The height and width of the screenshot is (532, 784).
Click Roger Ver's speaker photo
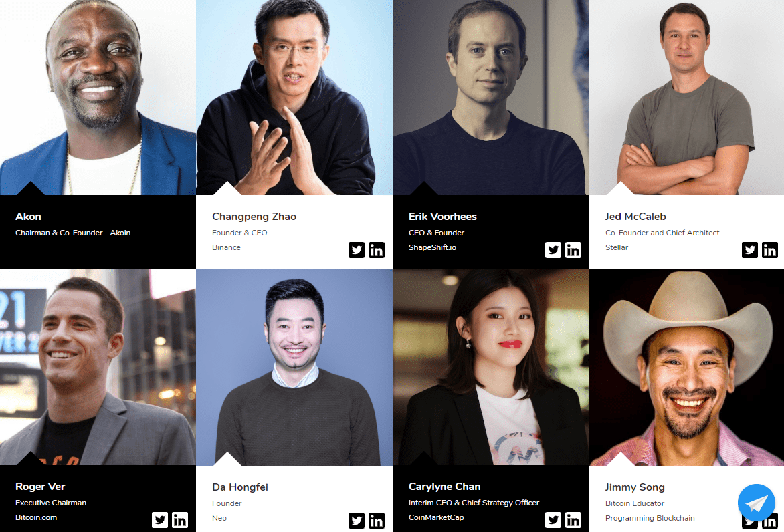point(98,367)
